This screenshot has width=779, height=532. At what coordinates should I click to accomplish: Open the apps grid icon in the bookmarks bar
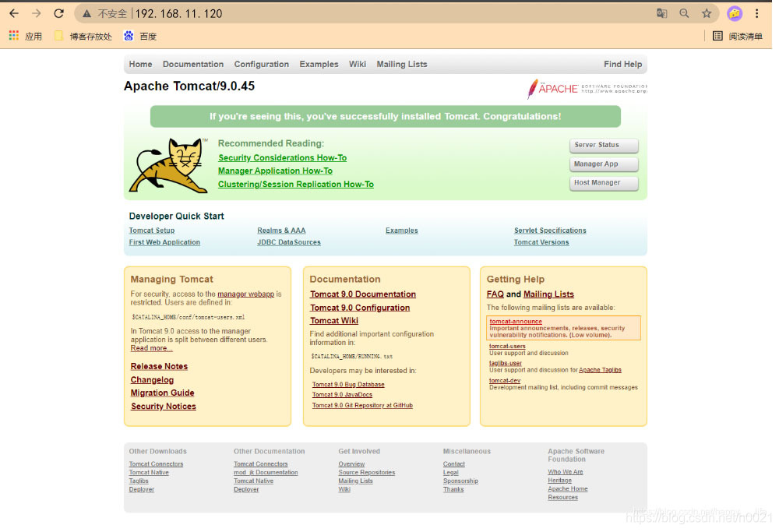tap(13, 36)
